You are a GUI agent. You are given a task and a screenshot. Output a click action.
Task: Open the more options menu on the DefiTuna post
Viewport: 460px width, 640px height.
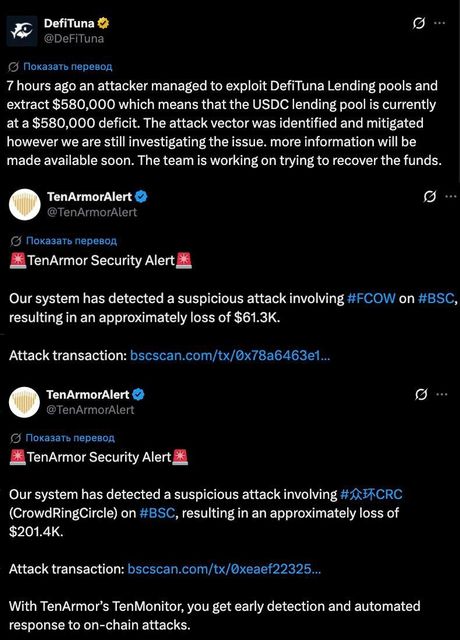pos(440,23)
